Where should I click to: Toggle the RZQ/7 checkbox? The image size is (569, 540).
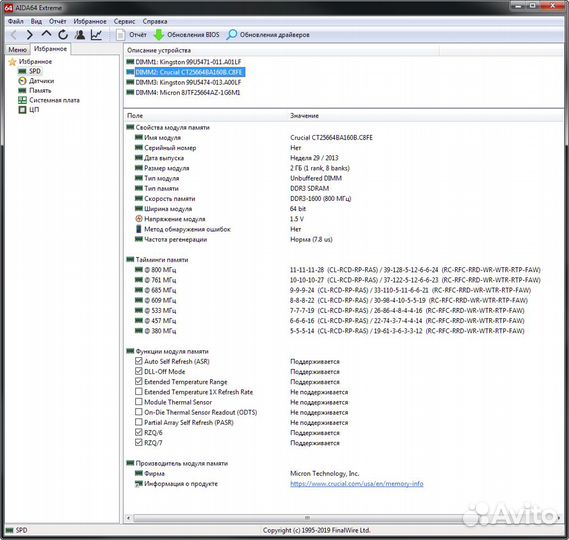pyautogui.click(x=138, y=442)
